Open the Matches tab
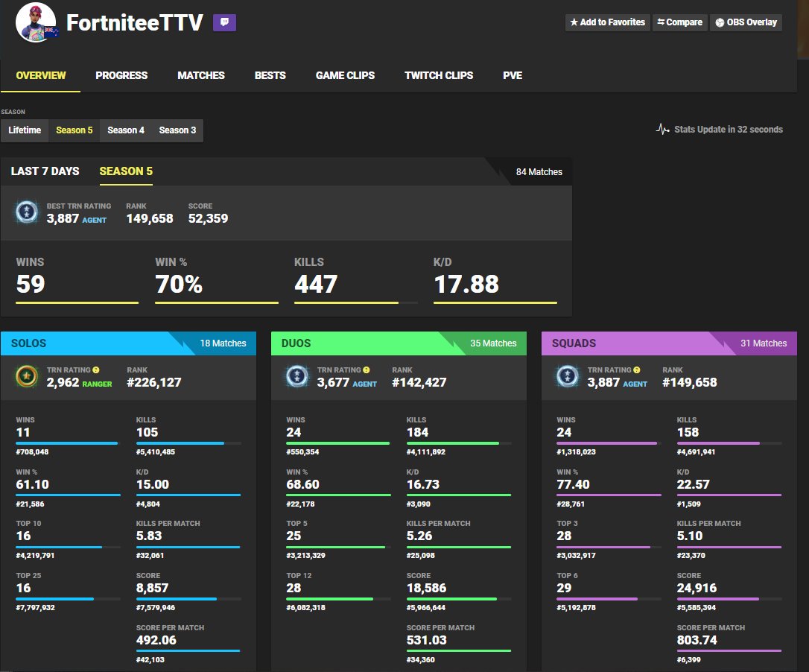 click(x=200, y=75)
